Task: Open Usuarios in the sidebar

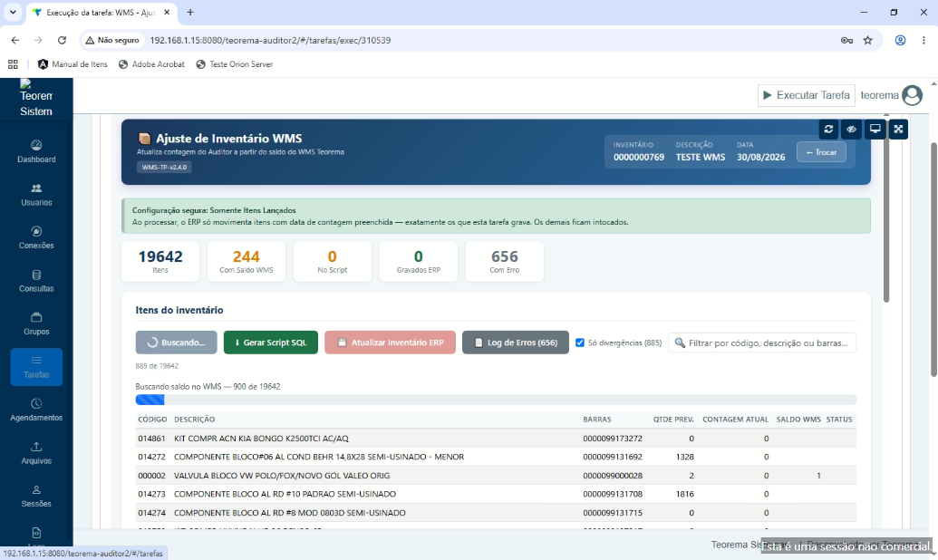Action: 36,195
